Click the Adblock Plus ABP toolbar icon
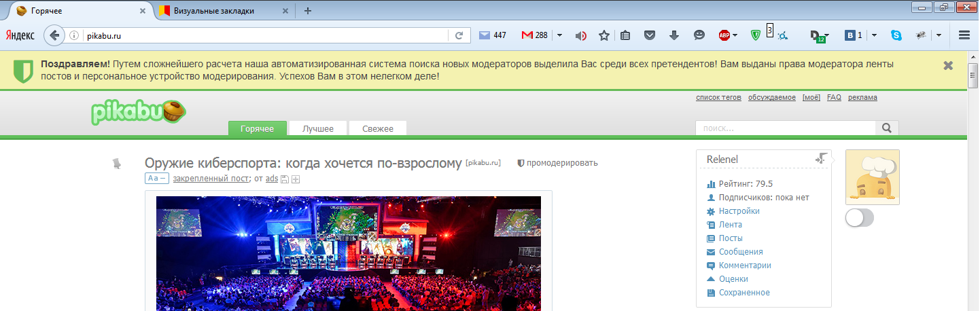Screen dimensions: 980x311 click(725, 35)
